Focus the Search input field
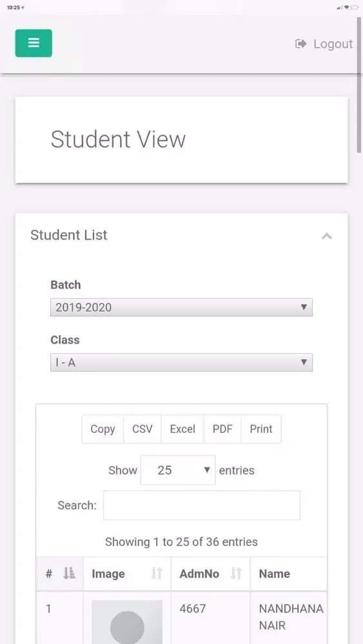363x644 pixels. tap(201, 505)
